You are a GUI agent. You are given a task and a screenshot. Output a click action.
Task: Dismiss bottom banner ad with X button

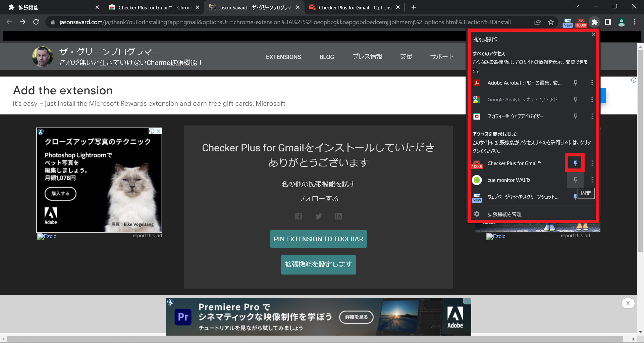coord(628,303)
